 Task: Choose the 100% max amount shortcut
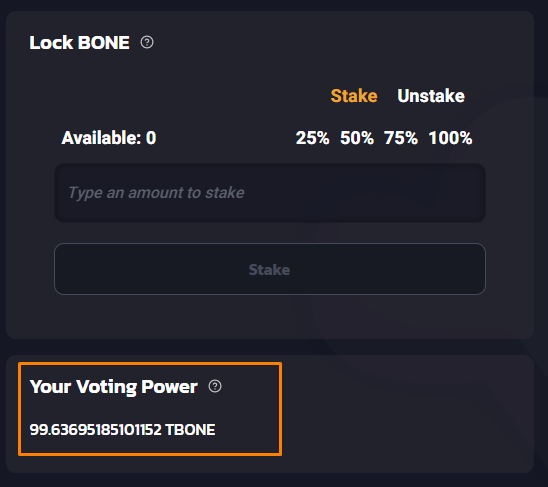pyautogui.click(x=450, y=138)
